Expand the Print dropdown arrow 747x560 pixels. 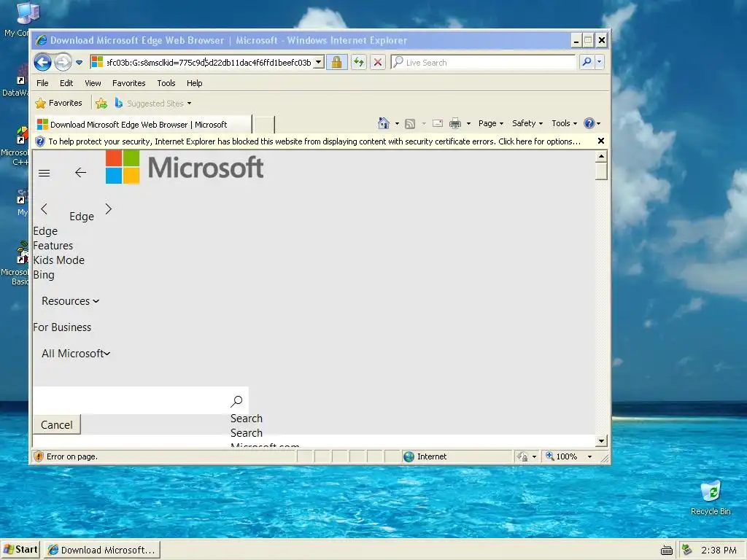(x=468, y=123)
